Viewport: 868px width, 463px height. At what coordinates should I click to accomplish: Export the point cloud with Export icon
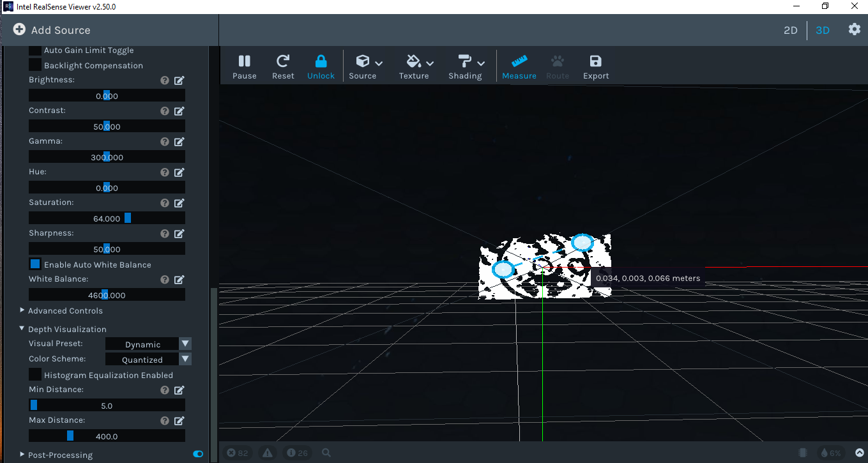(x=595, y=61)
